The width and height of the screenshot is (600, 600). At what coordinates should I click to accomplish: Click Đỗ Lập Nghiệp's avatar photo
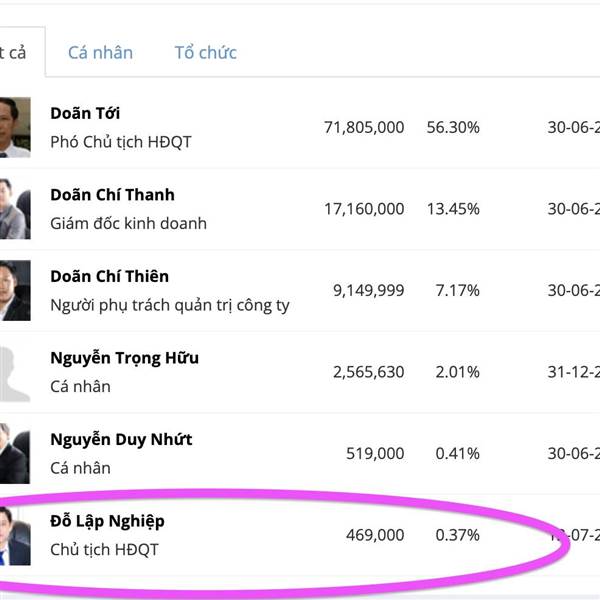[x=14, y=535]
